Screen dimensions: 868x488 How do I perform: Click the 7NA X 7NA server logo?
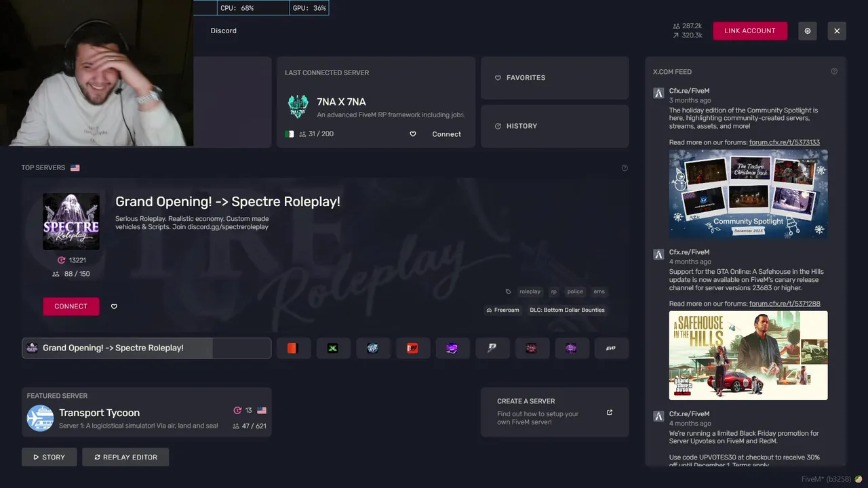[x=298, y=107]
